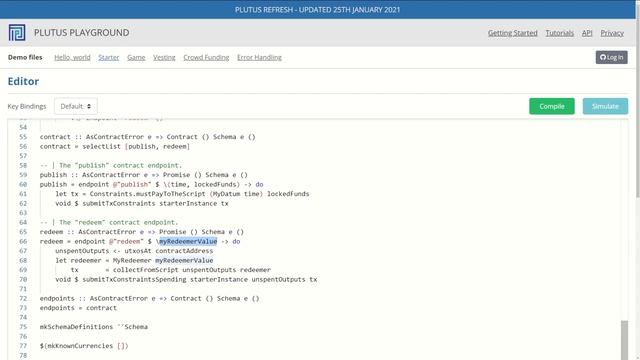This screenshot has width=640, height=360.
Task: Click the highlighted myRedeemerValue on line 66
Action: (188, 241)
